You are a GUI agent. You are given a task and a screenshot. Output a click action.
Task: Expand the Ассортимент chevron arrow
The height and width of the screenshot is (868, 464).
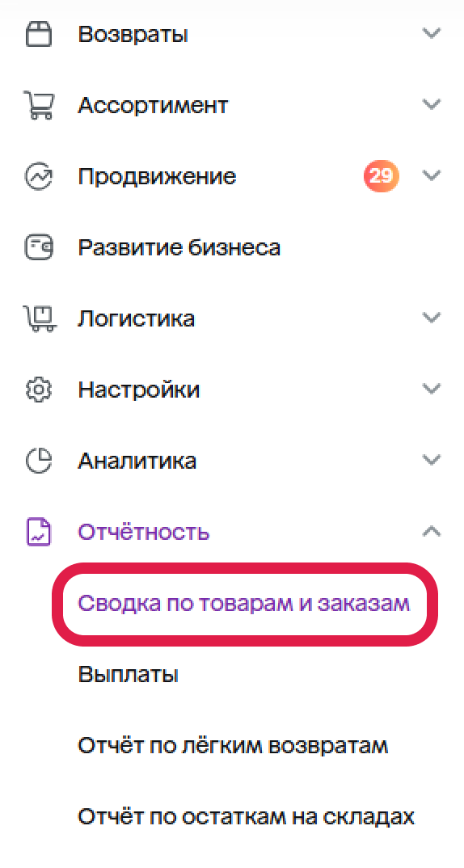click(x=432, y=104)
